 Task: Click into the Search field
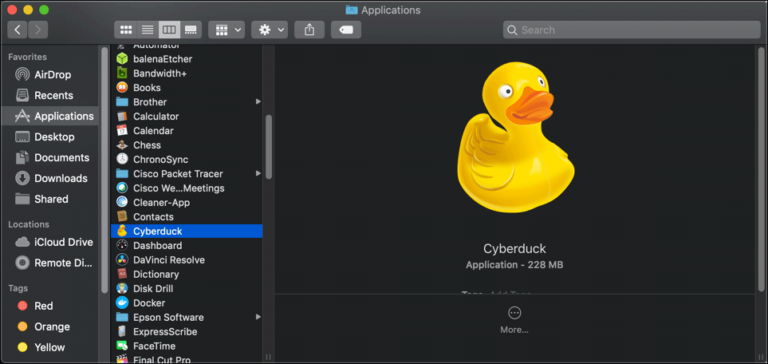point(631,30)
